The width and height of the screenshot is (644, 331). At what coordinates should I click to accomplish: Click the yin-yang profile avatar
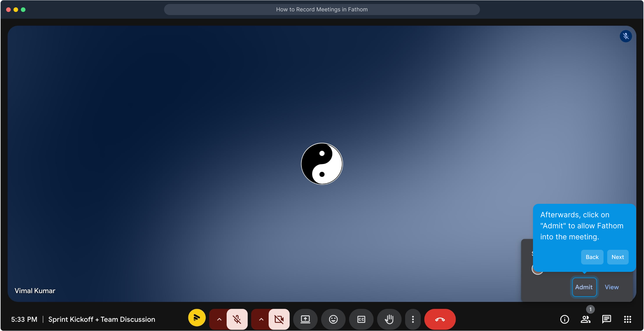click(322, 164)
